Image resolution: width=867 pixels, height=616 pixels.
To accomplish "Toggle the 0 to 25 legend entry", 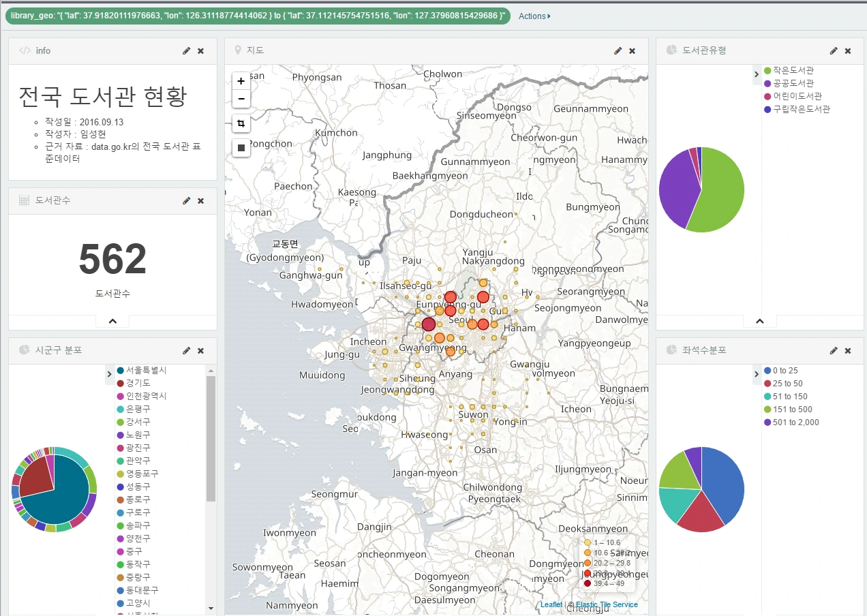I will coord(785,371).
